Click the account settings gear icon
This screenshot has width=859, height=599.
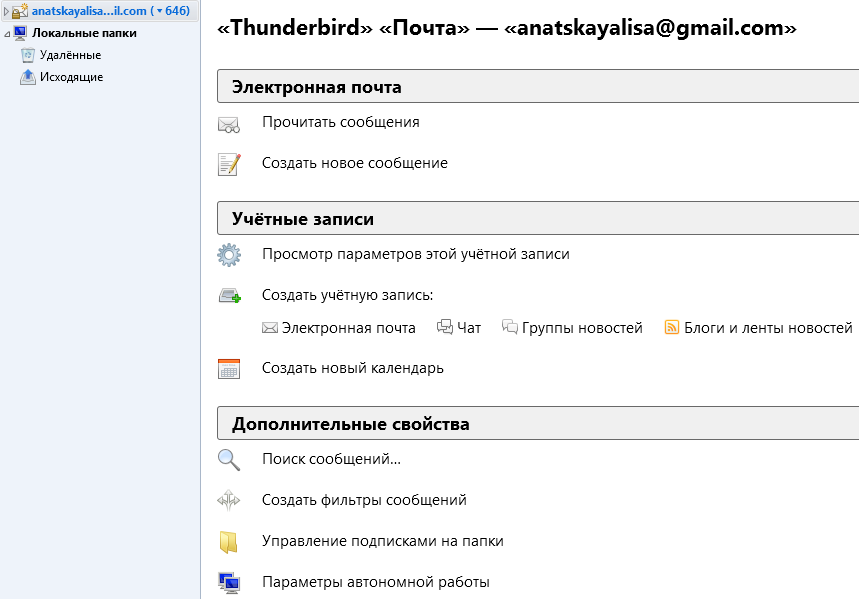[x=228, y=255]
